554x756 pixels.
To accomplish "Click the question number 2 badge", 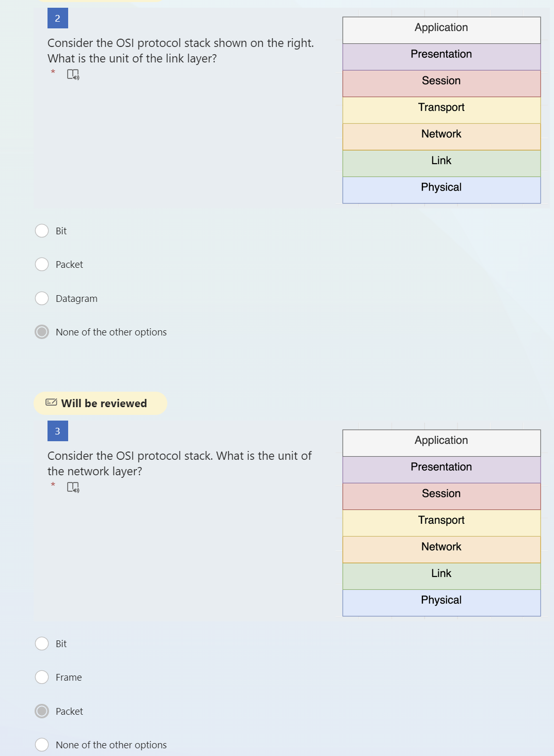I will coord(57,19).
